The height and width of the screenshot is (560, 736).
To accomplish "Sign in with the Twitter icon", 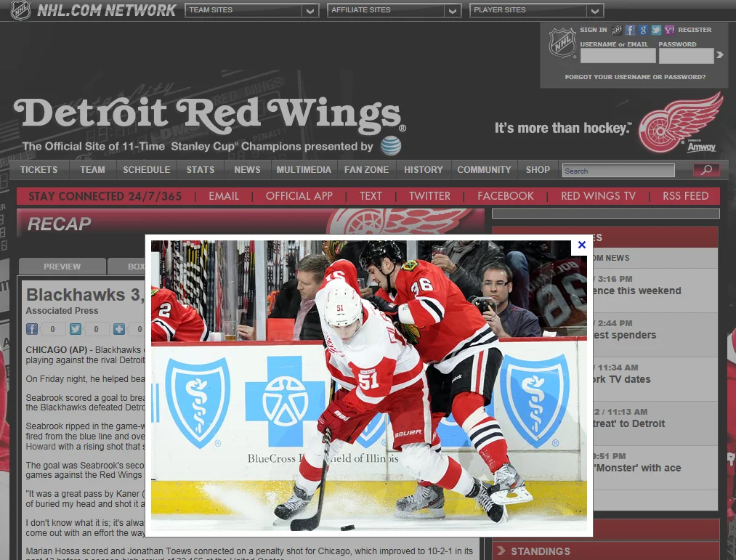I will coord(656,30).
